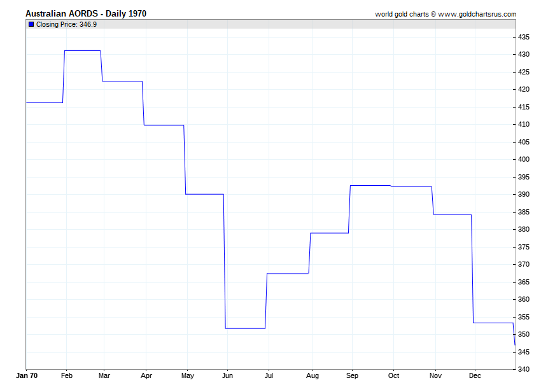Click the 340 y-axis value
The image size is (541, 392).
click(524, 369)
